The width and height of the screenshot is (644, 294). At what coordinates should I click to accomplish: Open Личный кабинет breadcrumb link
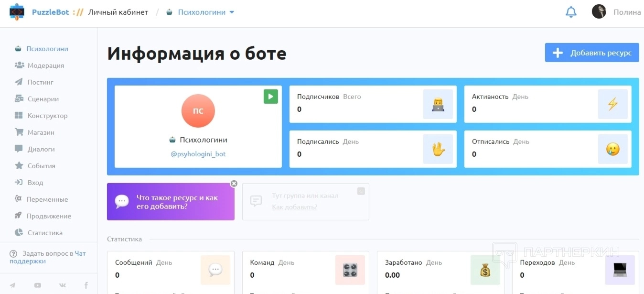(x=118, y=12)
